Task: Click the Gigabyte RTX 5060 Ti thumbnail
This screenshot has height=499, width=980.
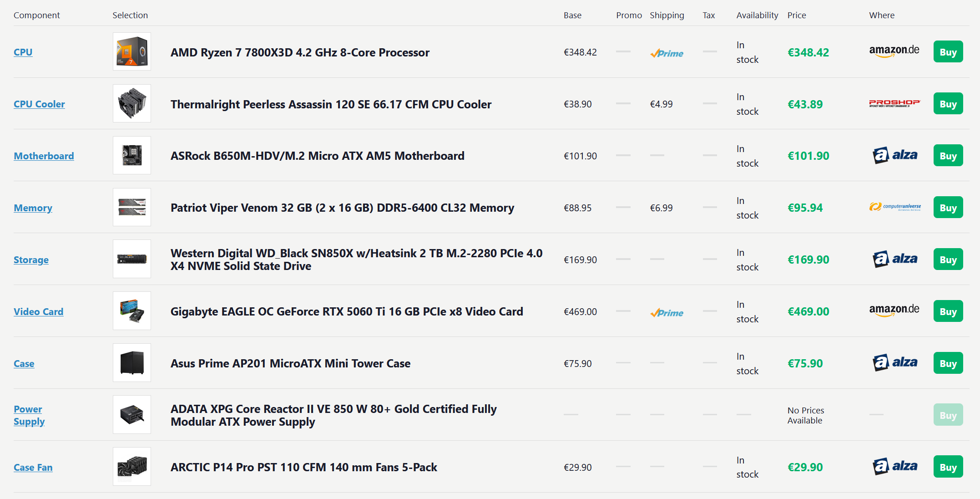Action: click(132, 311)
